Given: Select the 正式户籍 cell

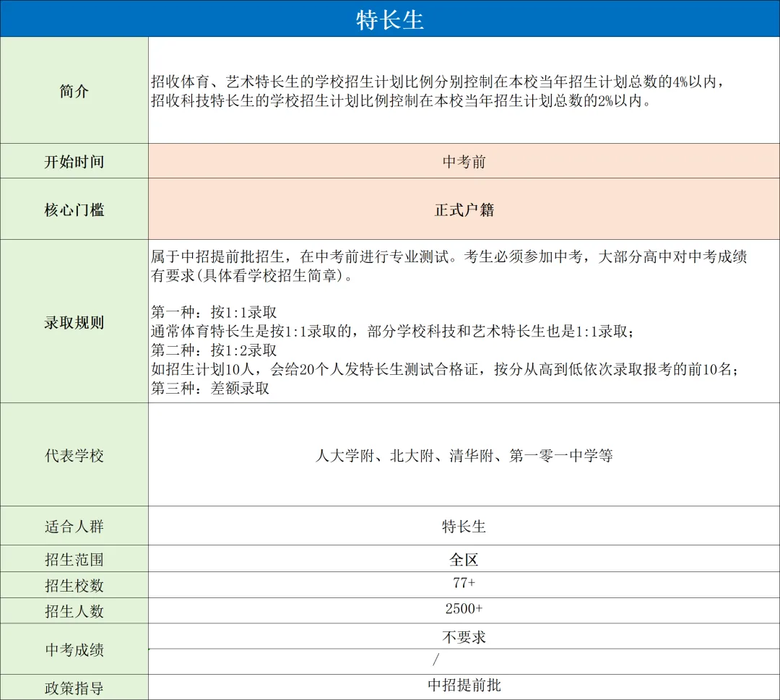Looking at the screenshot, I should pos(463,209).
